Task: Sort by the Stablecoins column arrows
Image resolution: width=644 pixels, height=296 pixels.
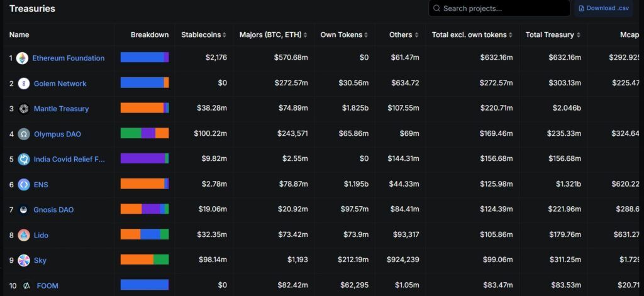Action: click(225, 35)
